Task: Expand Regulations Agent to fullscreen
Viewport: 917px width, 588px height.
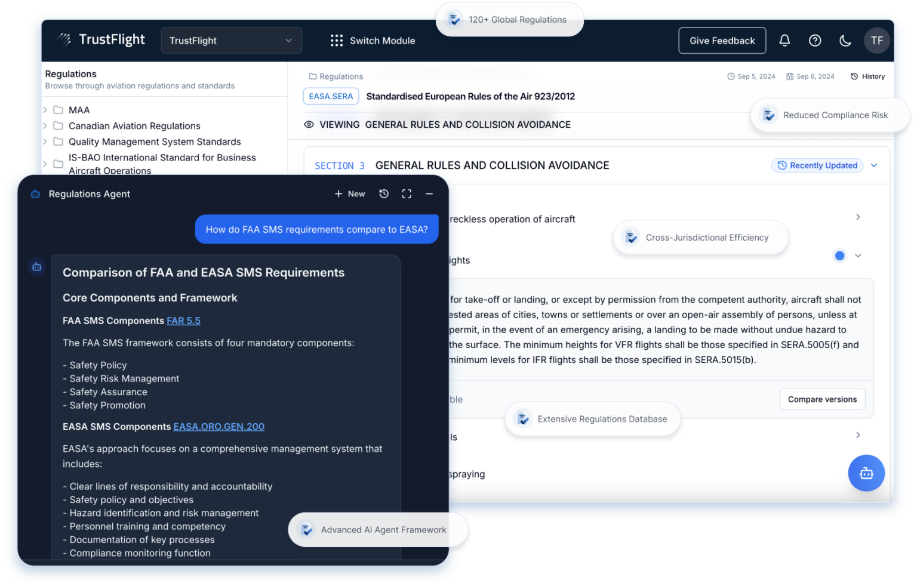Action: [407, 193]
